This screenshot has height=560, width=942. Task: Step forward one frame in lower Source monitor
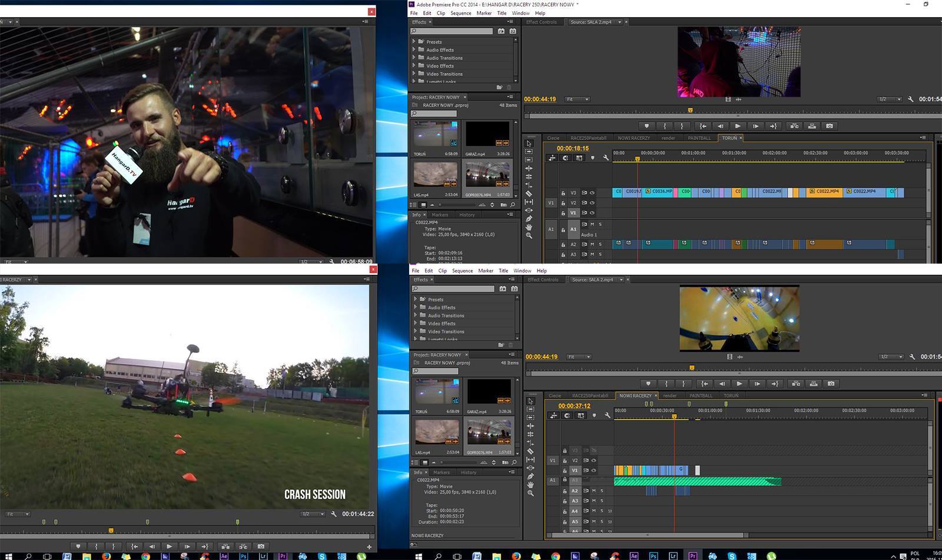tap(758, 384)
